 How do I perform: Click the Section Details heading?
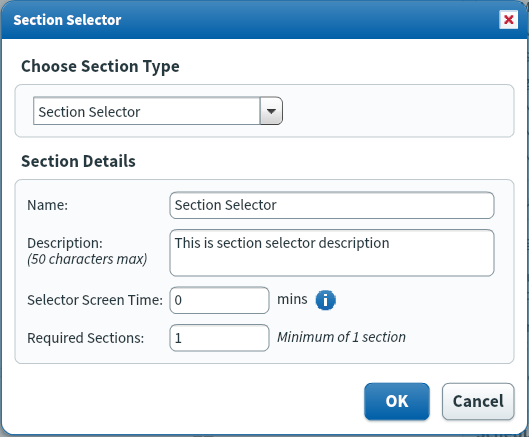(x=78, y=161)
